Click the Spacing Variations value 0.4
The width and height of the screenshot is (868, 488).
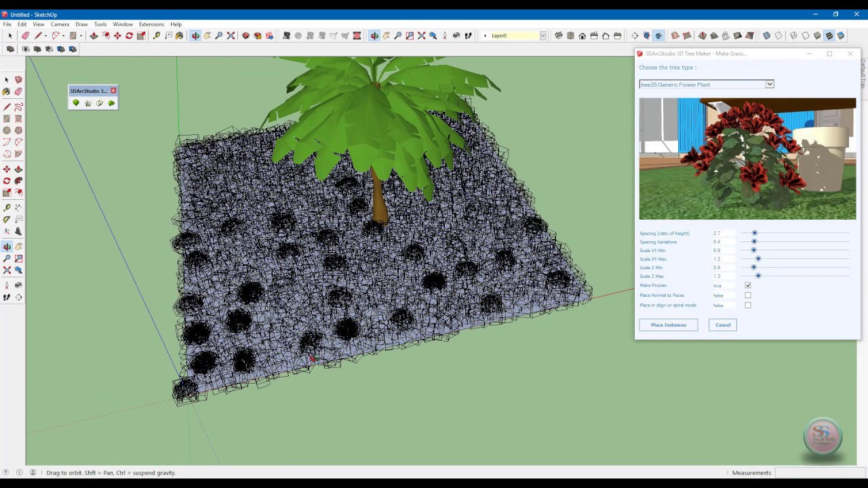point(717,242)
